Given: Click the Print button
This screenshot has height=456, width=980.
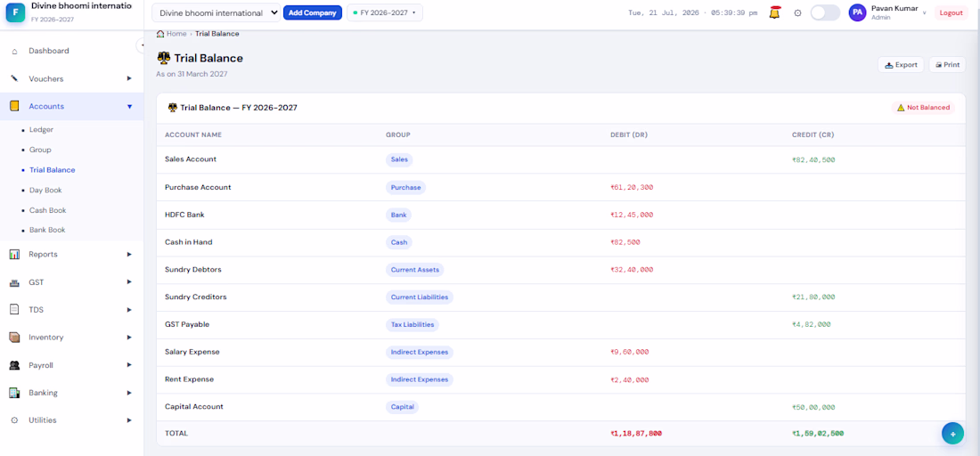Looking at the screenshot, I should tap(947, 65).
